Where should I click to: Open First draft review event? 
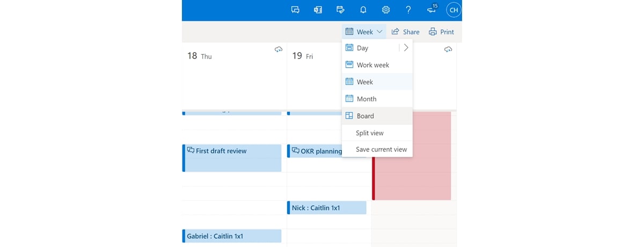coord(232,158)
